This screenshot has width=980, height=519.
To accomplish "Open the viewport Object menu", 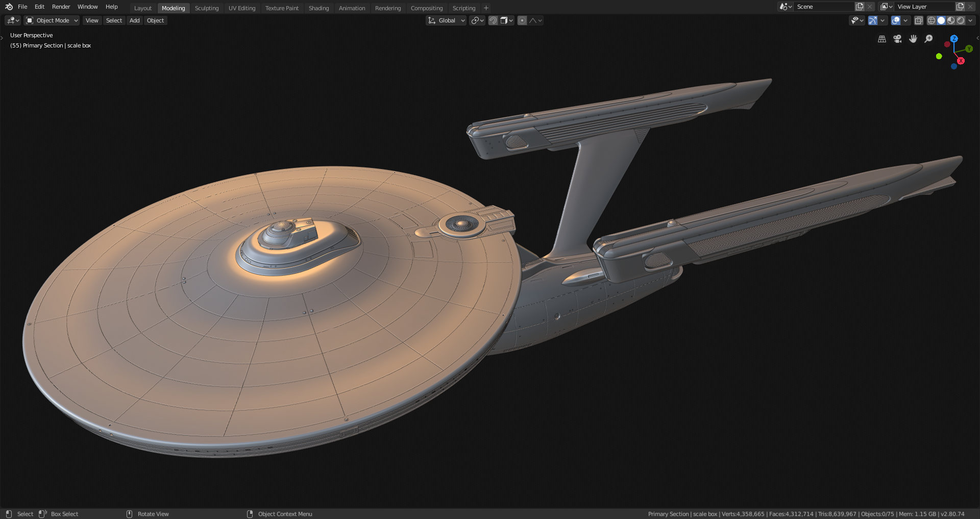I will (155, 20).
